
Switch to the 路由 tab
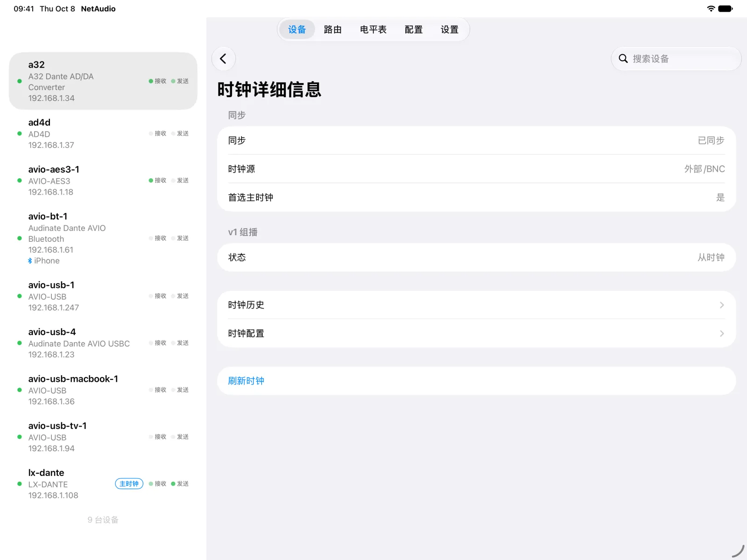coord(333,30)
